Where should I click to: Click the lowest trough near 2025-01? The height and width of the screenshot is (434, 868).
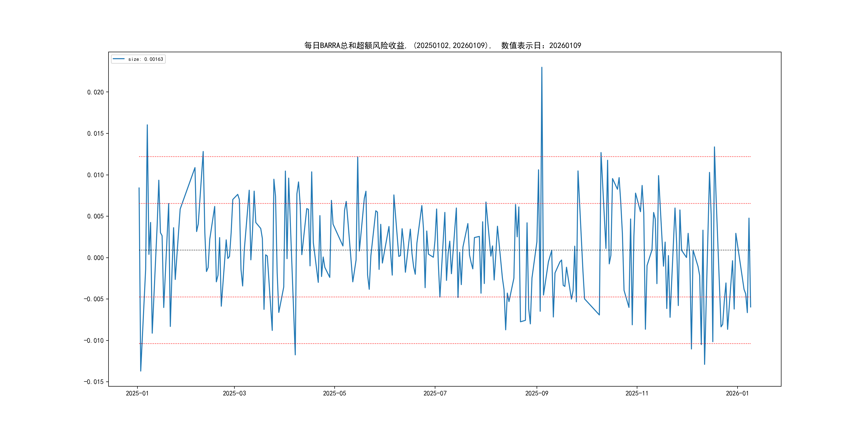click(x=140, y=371)
